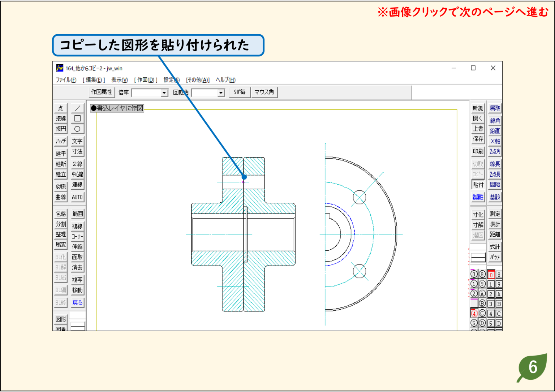
Task: Toggle the 90°毎 angle snap
Action: click(239, 92)
